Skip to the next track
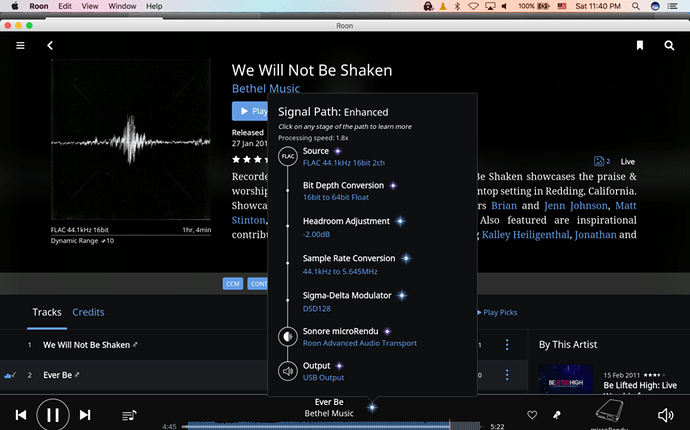The height and width of the screenshot is (430, 690). click(85, 415)
